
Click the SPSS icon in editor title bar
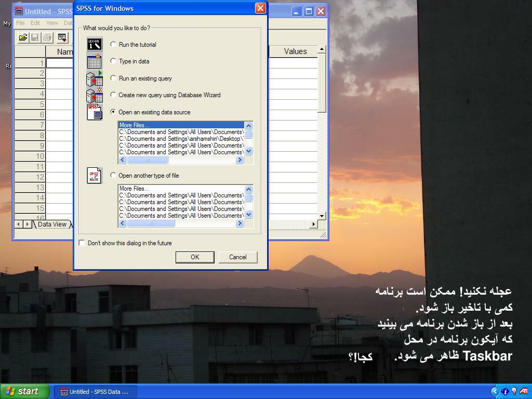tap(19, 11)
